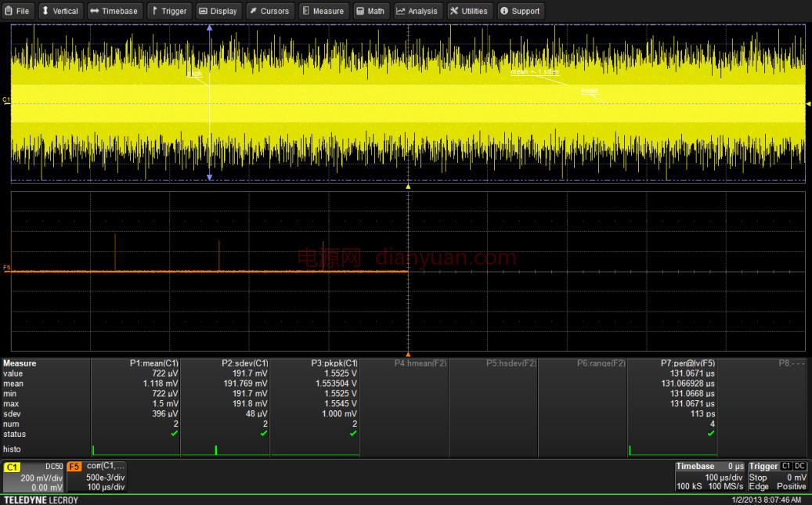Click the P3 max value 1.5545 V
The width and height of the screenshot is (812, 505).
click(341, 403)
